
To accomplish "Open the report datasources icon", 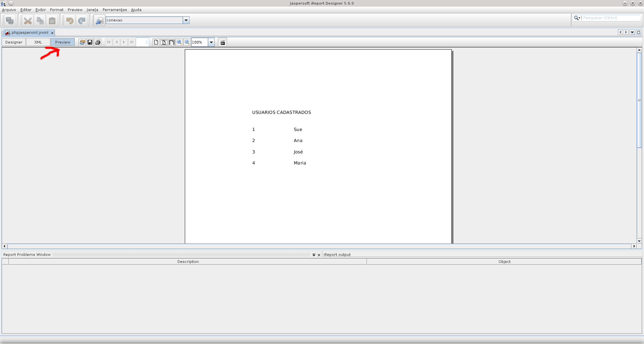I will pos(99,21).
